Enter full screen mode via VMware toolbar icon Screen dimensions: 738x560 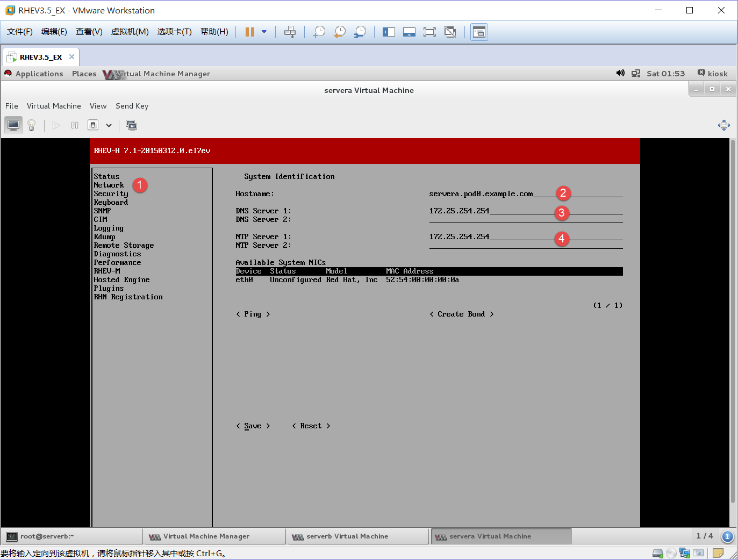(429, 32)
